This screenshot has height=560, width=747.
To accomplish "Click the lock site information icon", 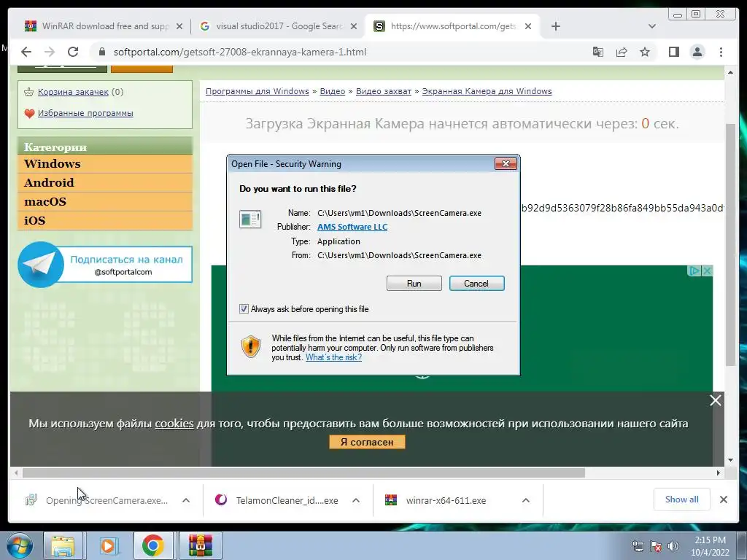I will [101, 52].
